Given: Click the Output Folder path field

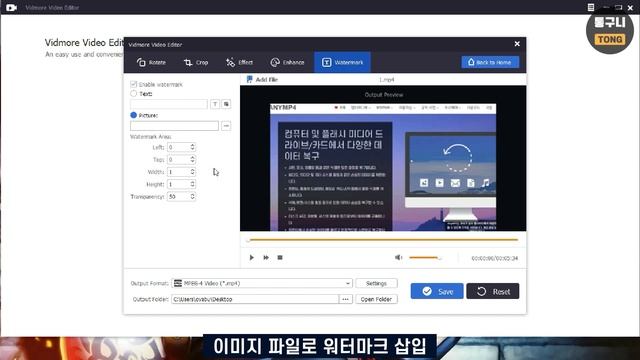Looking at the screenshot, I should [x=255, y=299].
